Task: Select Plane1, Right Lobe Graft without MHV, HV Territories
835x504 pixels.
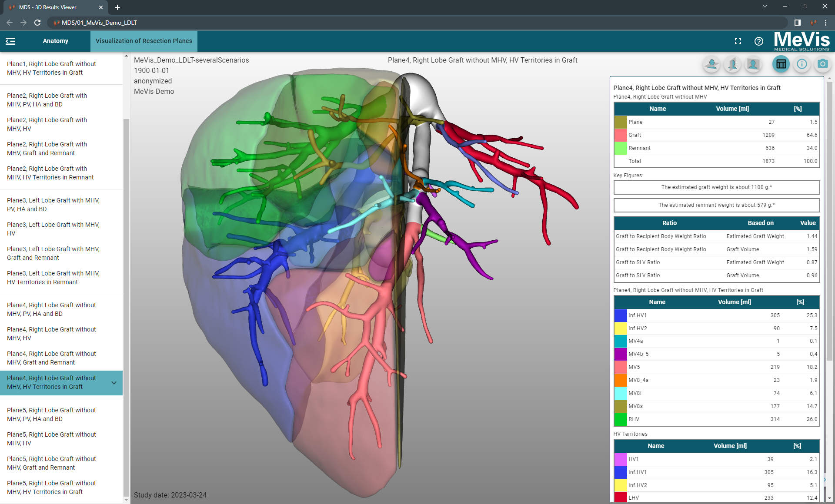Action: pyautogui.click(x=61, y=68)
